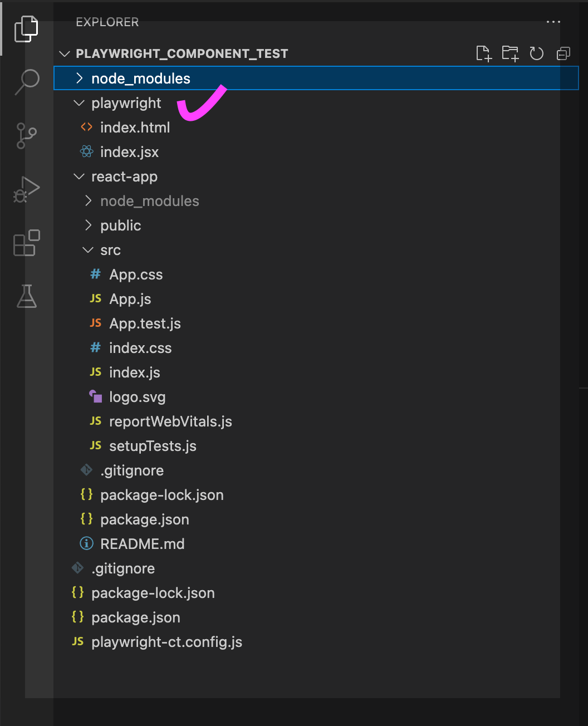Screen dimensions: 588x726
Task: Refresh the Explorer file tree
Action: [536, 53]
